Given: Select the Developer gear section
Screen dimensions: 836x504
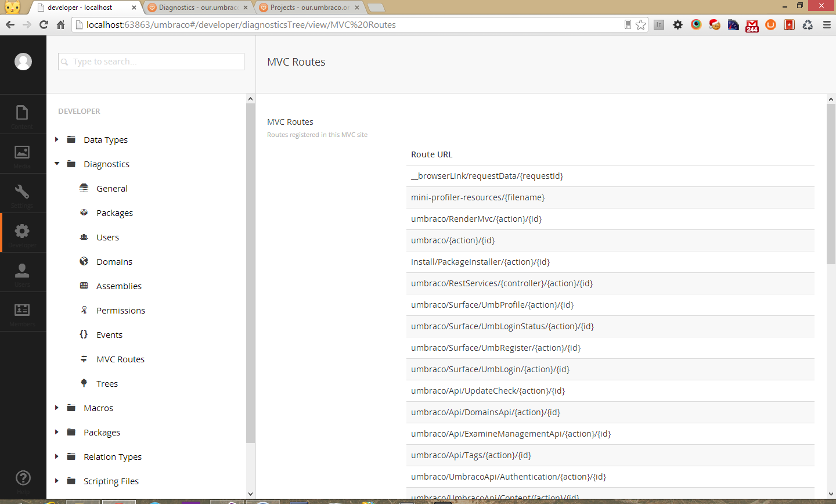Looking at the screenshot, I should (22, 231).
